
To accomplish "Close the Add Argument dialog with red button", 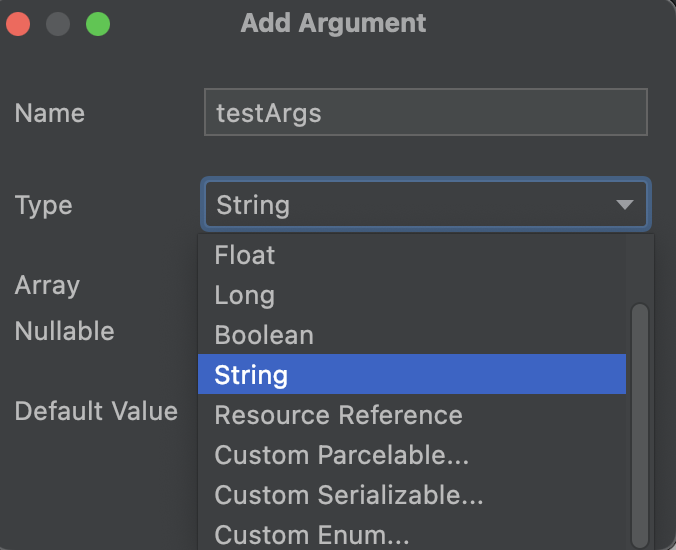I will coord(18,23).
